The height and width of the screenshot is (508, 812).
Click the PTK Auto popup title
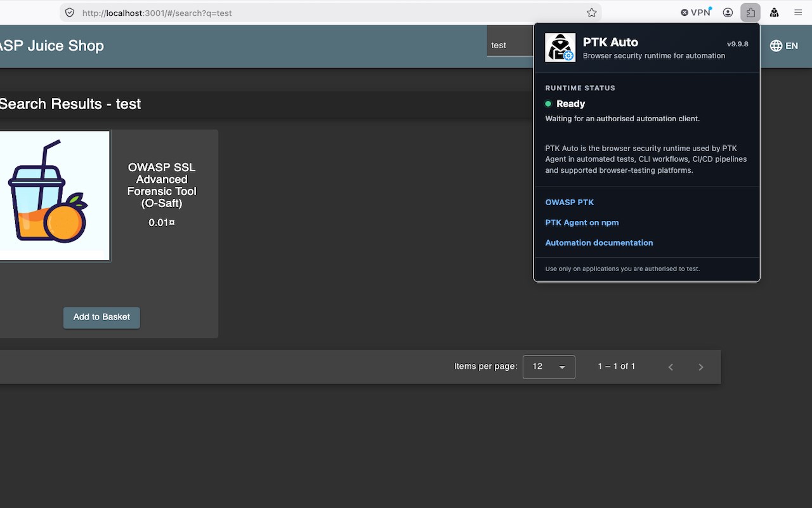tap(610, 43)
